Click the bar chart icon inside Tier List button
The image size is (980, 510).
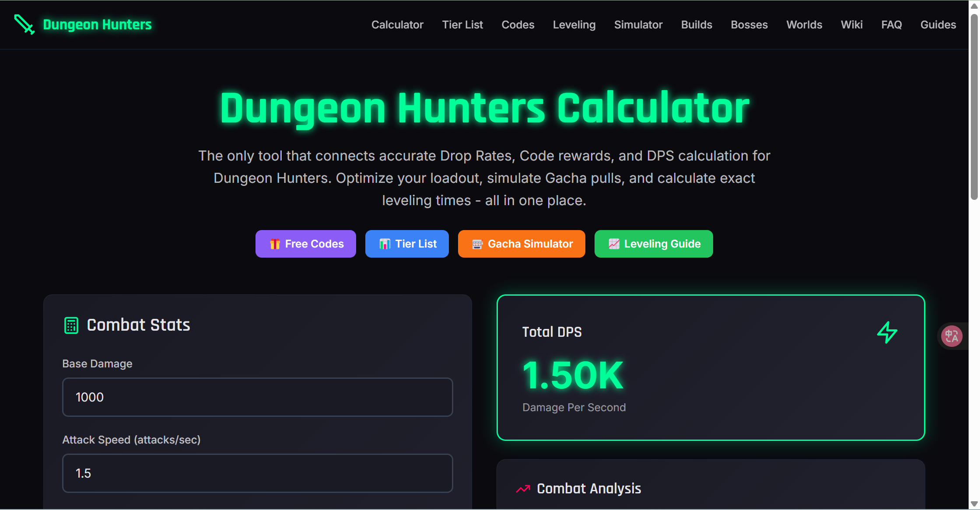click(x=385, y=244)
